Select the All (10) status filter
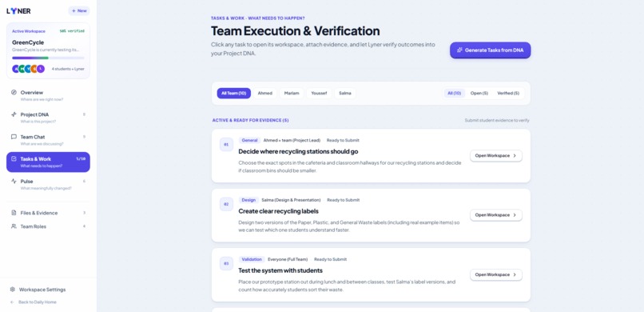Viewport: 644px width, 312px height. (x=455, y=94)
